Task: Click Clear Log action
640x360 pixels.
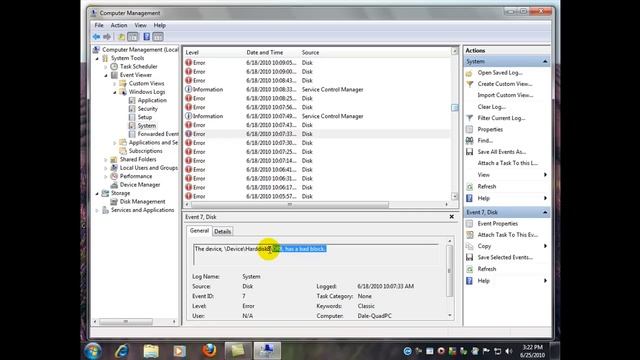Action: (x=491, y=107)
